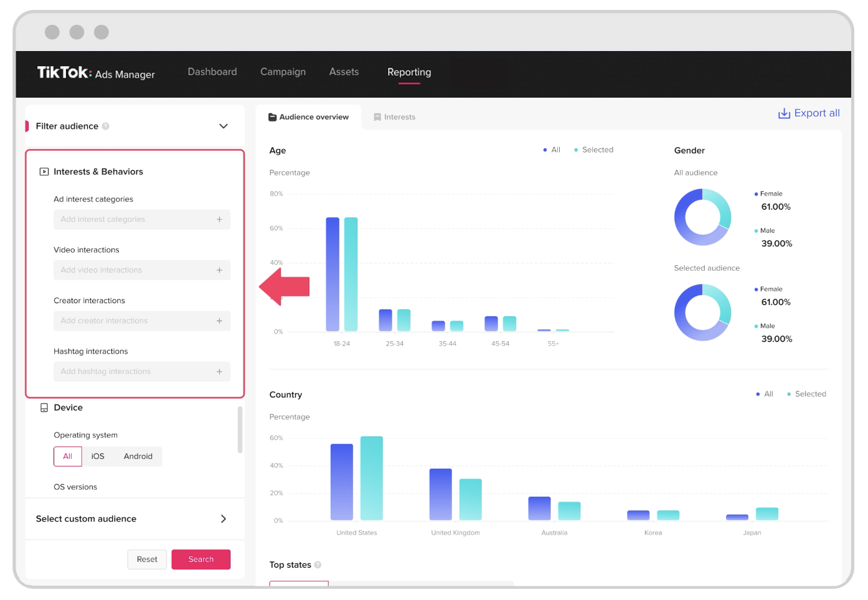This screenshot has width=868, height=600.
Task: Click the Interests & Behaviors section icon
Action: pos(44,172)
